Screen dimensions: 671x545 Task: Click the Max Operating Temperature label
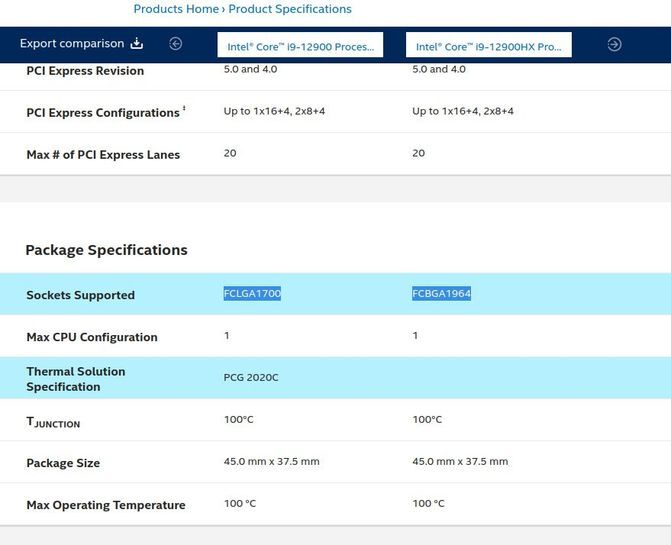(x=106, y=505)
